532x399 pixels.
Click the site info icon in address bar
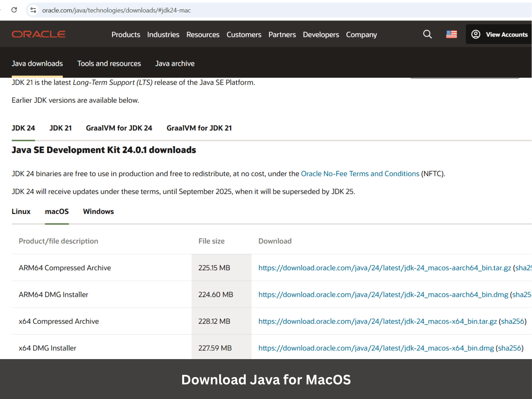tap(33, 10)
